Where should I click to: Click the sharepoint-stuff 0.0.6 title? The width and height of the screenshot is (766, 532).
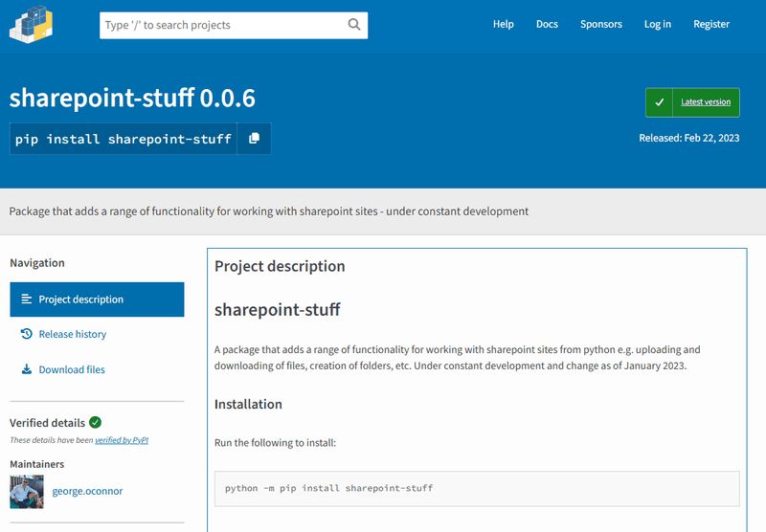click(x=132, y=98)
